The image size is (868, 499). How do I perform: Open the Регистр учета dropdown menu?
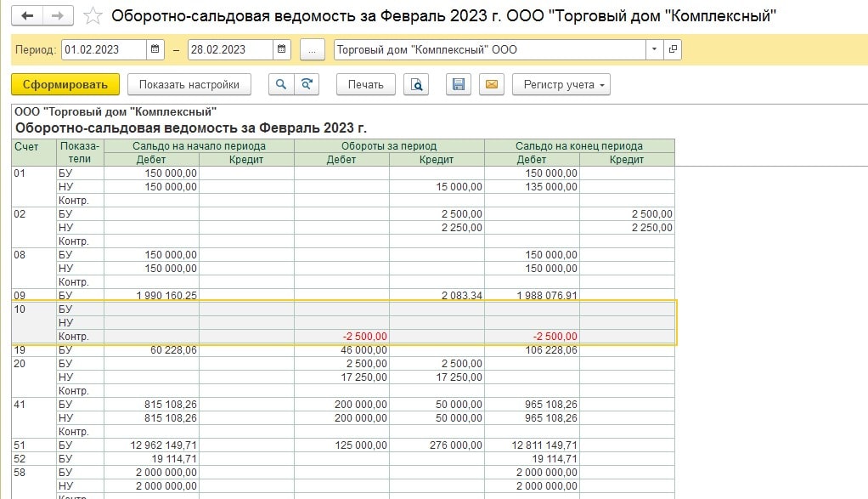(561, 84)
